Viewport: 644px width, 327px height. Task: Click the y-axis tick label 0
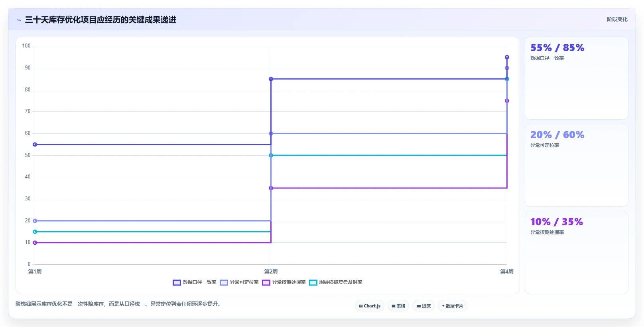click(x=29, y=264)
